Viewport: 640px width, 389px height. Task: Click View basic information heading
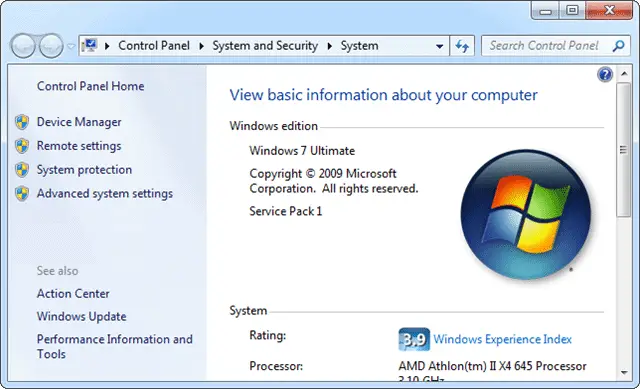coord(383,95)
